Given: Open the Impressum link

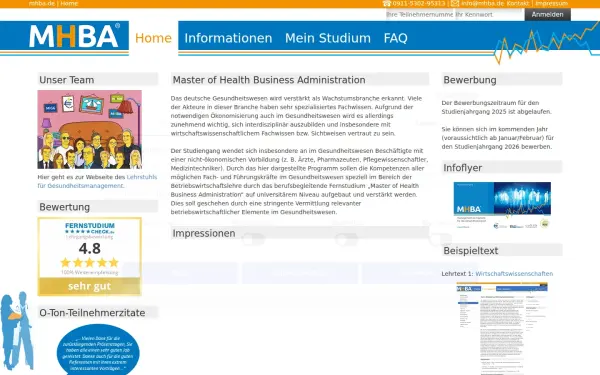Looking at the screenshot, I should [x=551, y=3].
